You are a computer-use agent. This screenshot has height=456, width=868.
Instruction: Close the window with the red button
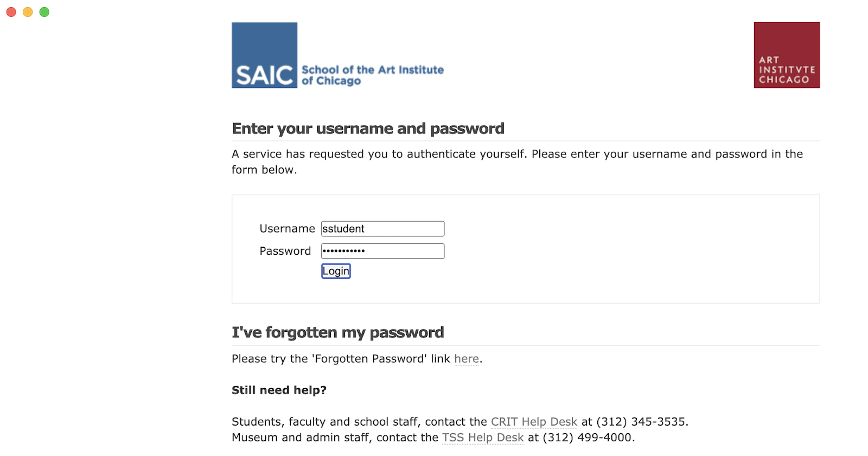11,12
